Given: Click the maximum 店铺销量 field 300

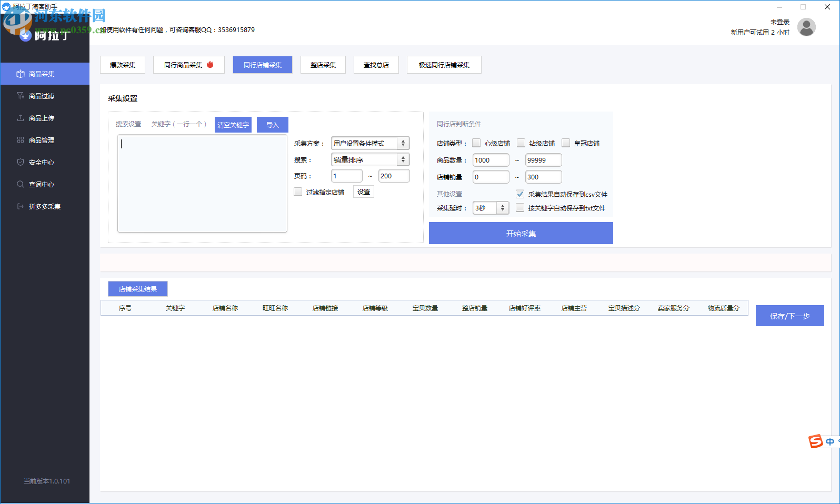Looking at the screenshot, I should (x=544, y=177).
